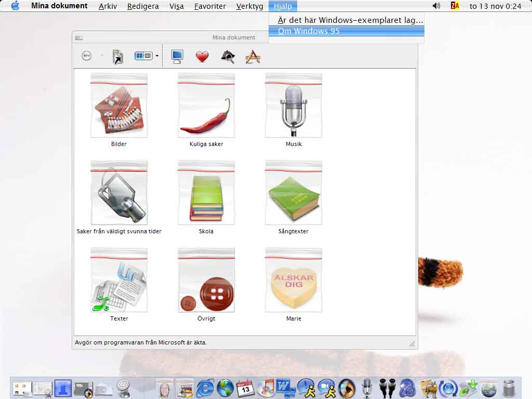Click the folder shortcut arrow toolbar icon
This screenshot has width=532, height=399.
tap(118, 57)
